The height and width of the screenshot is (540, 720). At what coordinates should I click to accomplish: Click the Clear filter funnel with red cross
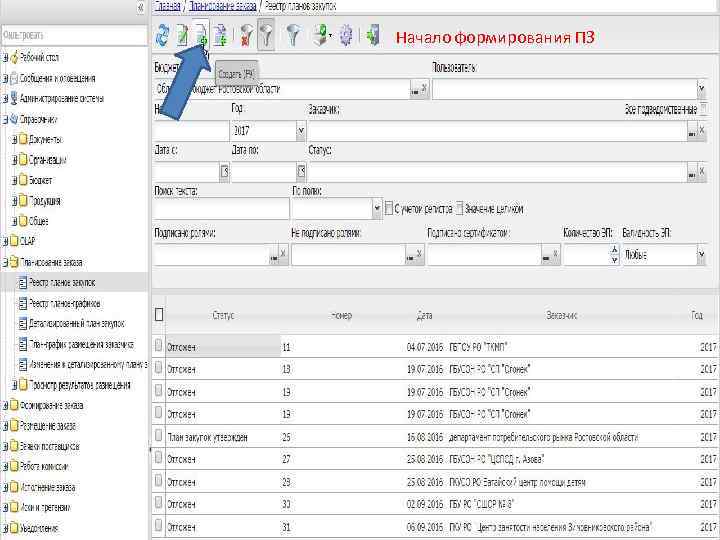click(x=247, y=35)
